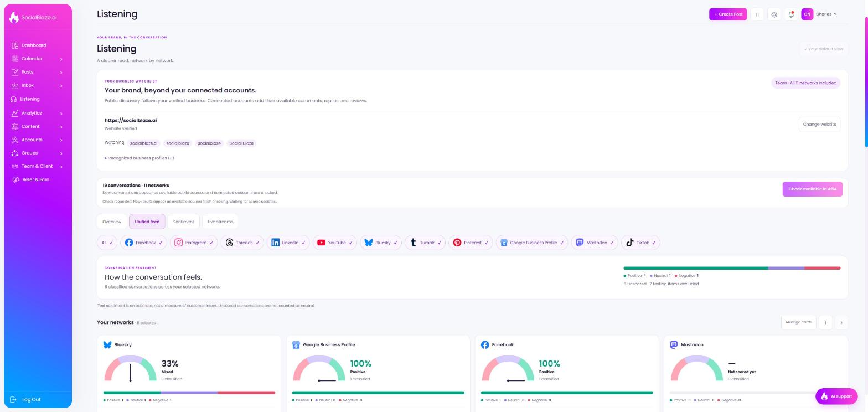Select the Unified feed tab

tap(147, 222)
